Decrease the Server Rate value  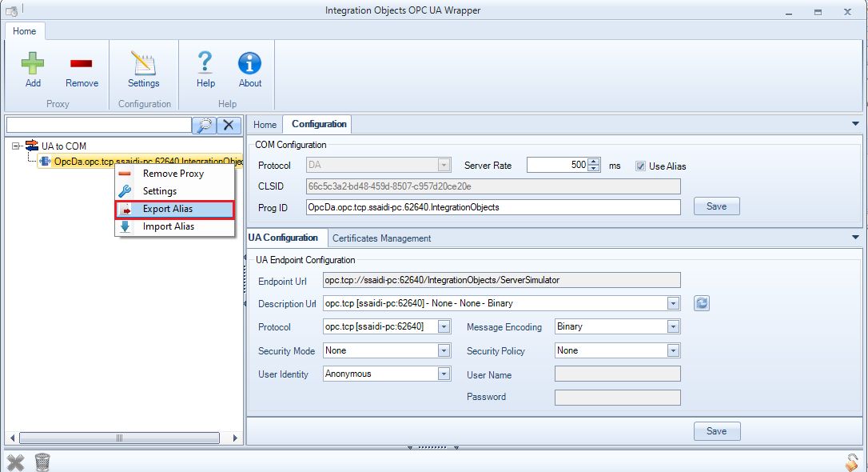point(594,168)
